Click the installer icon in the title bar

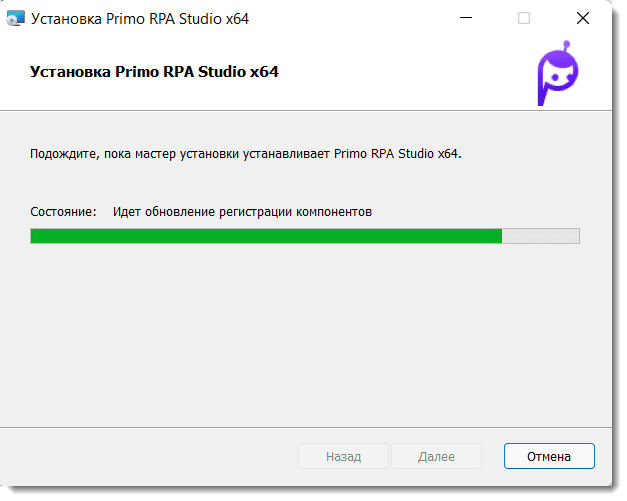coord(16,18)
